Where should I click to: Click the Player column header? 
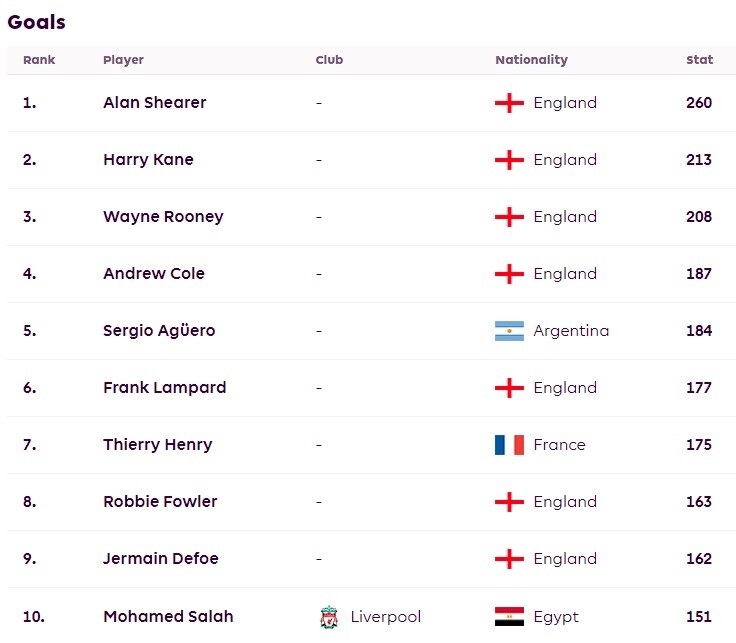123,60
